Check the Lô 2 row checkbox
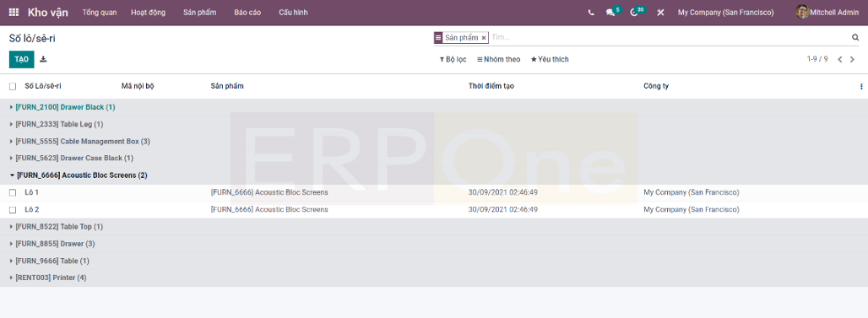This screenshot has width=868, height=318. 12,209
